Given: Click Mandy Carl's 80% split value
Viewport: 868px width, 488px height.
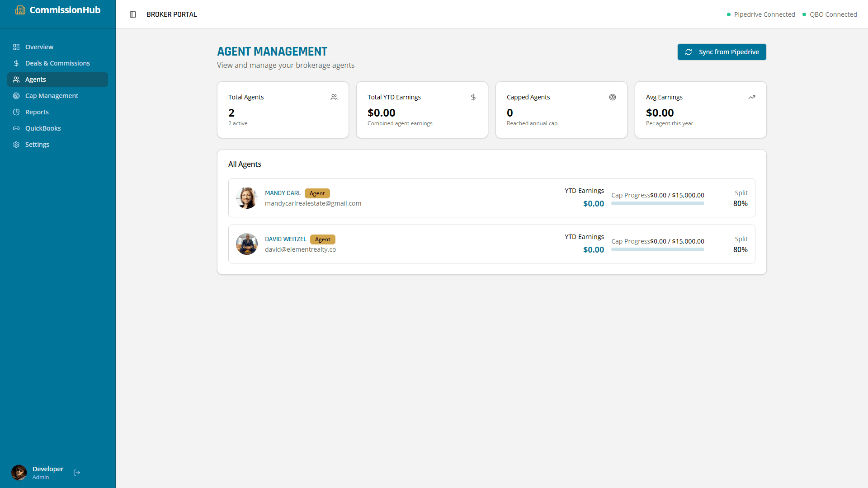Looking at the screenshot, I should (x=741, y=203).
